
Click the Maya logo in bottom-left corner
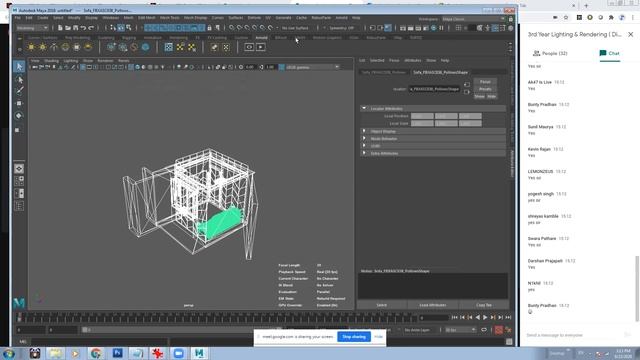pyautogui.click(x=19, y=302)
